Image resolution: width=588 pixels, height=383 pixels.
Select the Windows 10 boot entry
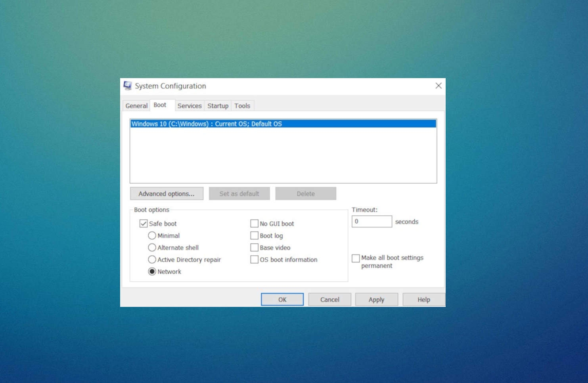pyautogui.click(x=283, y=124)
